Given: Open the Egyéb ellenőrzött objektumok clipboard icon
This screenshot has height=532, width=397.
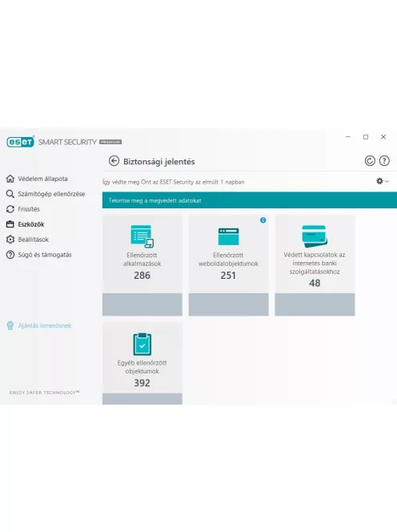Looking at the screenshot, I should coord(142,344).
